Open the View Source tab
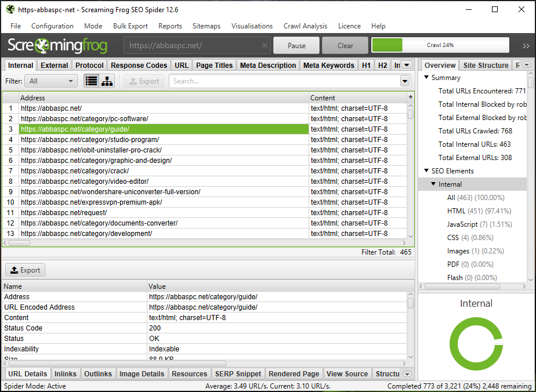This screenshot has height=392, width=536. (347, 374)
